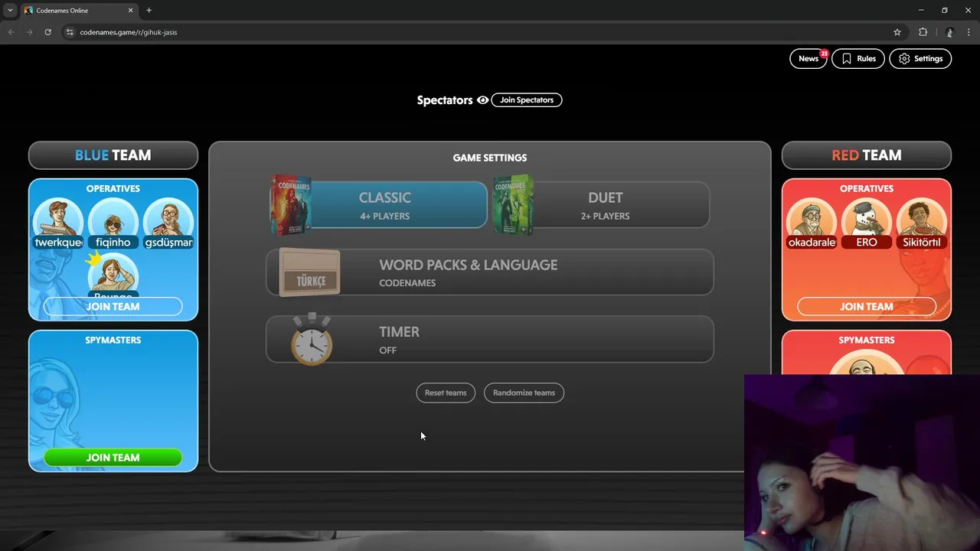Join Blue team as spymaster
980x551 pixels.
(x=113, y=458)
